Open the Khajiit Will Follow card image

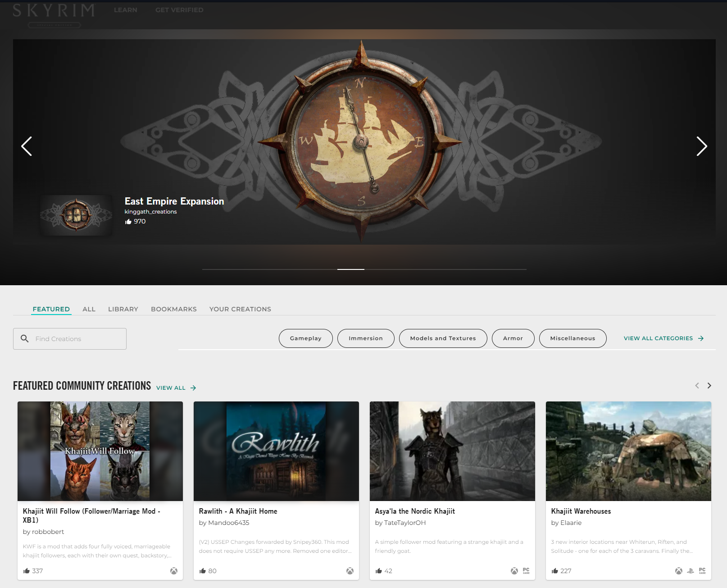click(x=100, y=451)
